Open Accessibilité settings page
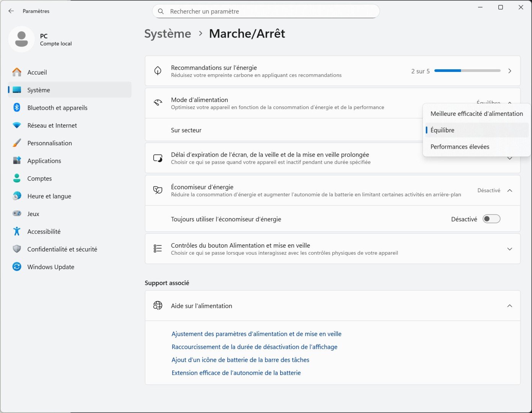 coord(70,231)
